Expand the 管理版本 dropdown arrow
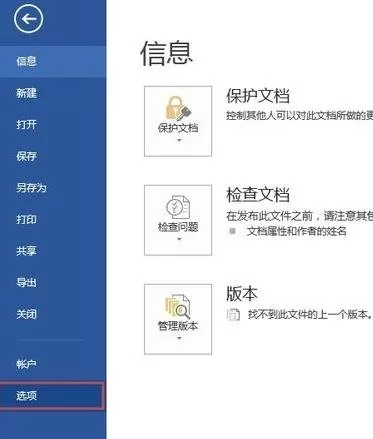The image size is (373, 439). point(179,338)
